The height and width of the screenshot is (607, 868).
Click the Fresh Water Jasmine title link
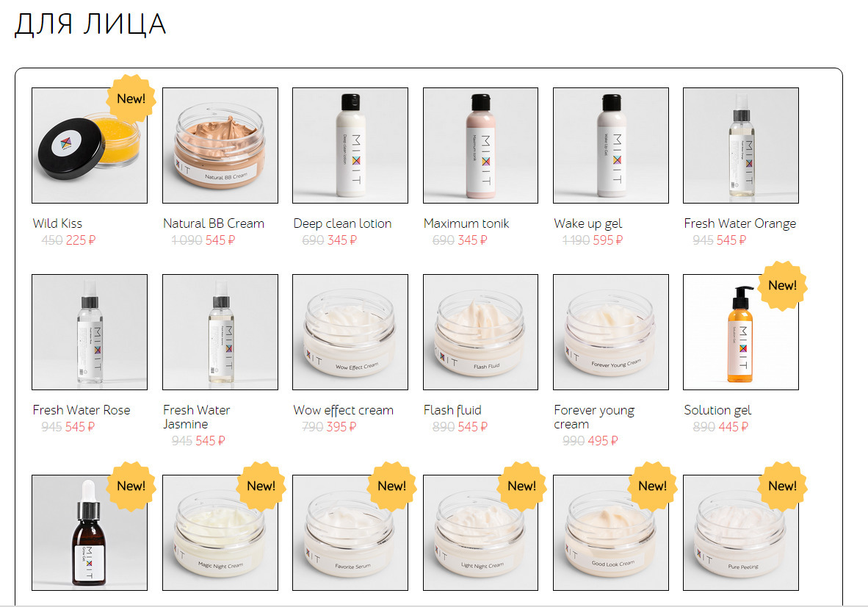tap(197, 417)
